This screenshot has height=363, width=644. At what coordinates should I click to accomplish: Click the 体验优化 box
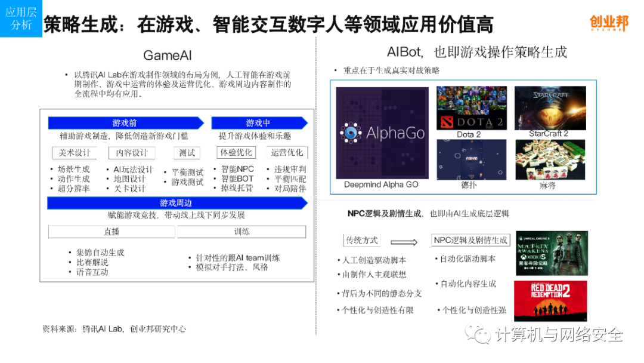[x=236, y=152]
